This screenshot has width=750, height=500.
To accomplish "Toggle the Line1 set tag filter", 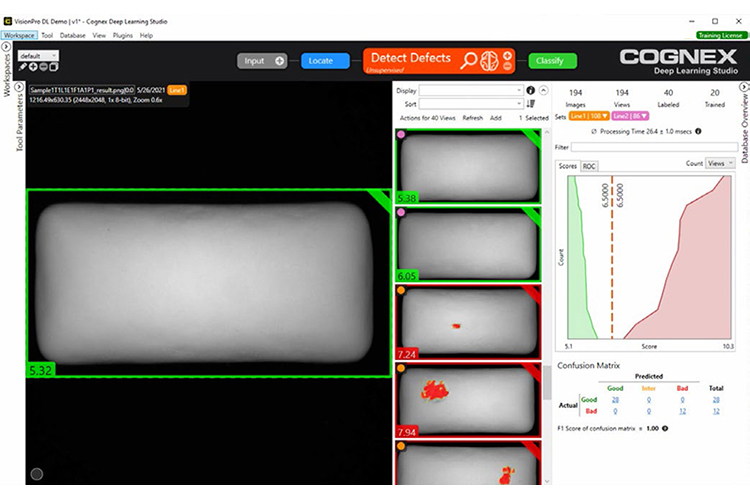I will tap(588, 116).
